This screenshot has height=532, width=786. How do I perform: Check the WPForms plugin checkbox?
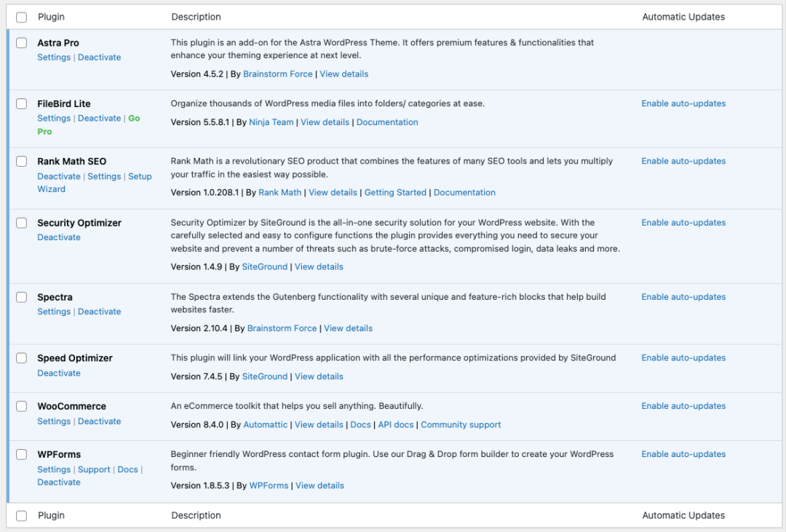tap(22, 454)
